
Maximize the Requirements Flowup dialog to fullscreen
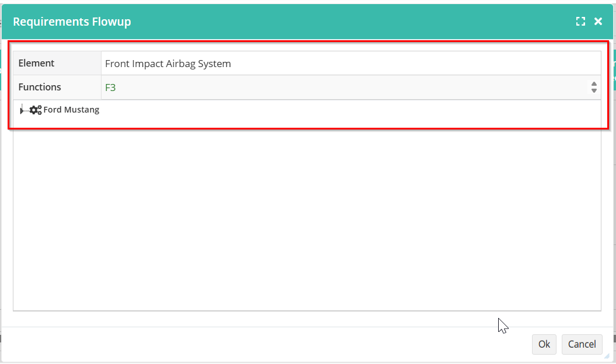click(580, 22)
